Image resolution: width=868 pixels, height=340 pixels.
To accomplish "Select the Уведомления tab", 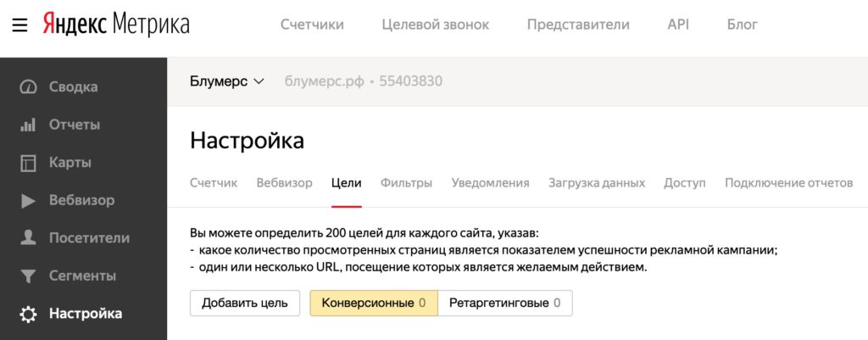I will [491, 182].
